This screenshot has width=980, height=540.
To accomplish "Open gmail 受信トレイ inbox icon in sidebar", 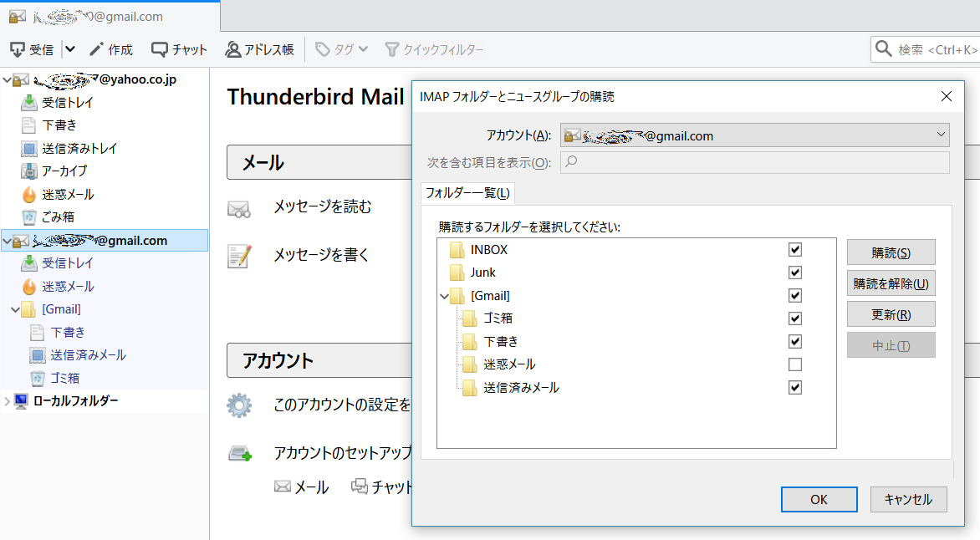I will (x=28, y=263).
